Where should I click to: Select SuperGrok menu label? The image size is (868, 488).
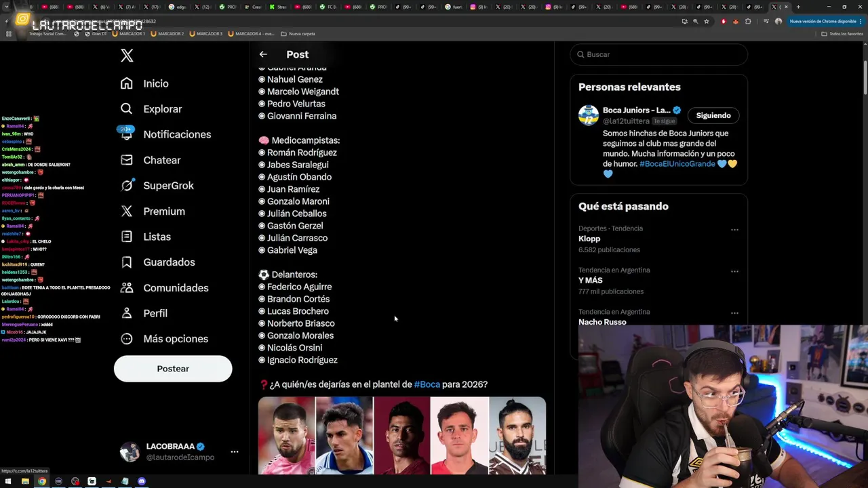168,186
